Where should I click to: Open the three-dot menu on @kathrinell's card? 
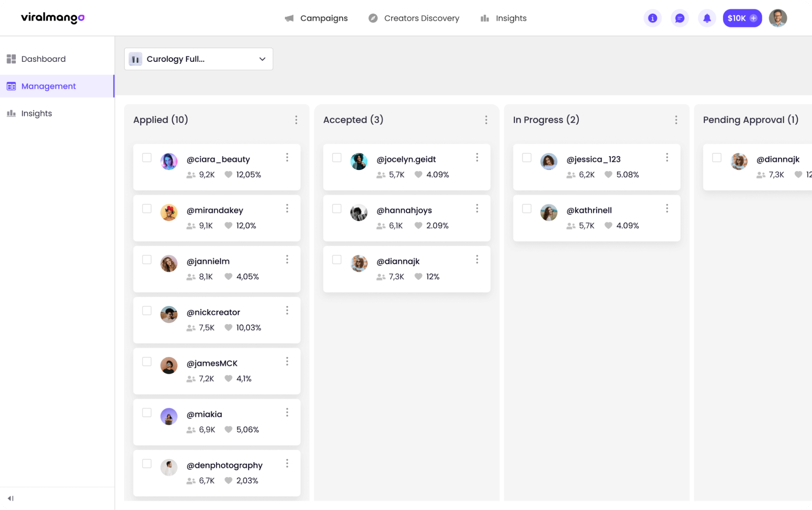[667, 208]
